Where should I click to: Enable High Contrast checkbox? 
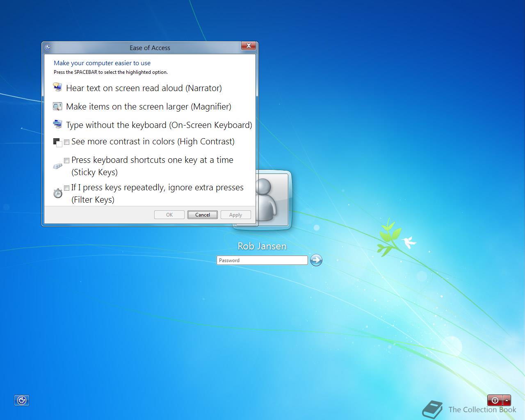tap(66, 142)
